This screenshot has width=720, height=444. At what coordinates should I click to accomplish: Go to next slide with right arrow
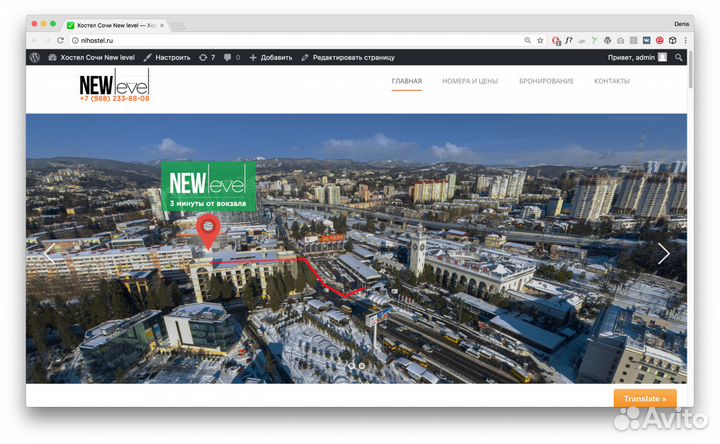(x=664, y=254)
